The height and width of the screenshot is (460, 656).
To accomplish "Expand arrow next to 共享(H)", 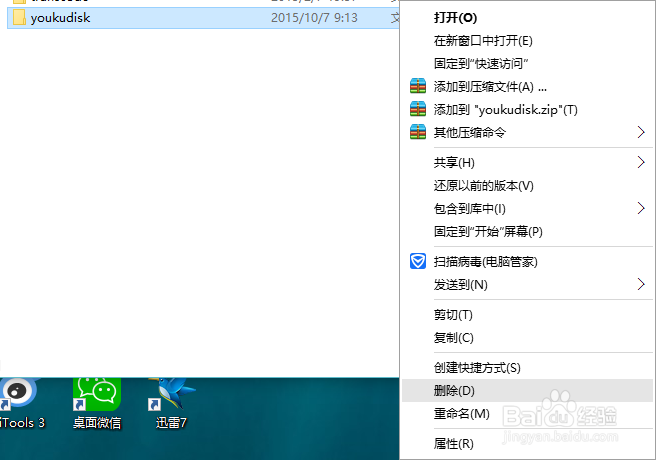I will [x=641, y=162].
